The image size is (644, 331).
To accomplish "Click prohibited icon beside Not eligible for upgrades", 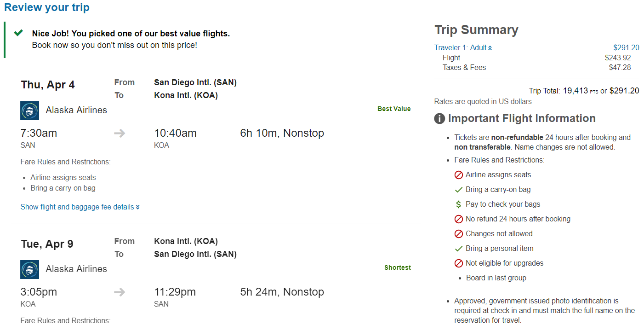I will 458,263.
